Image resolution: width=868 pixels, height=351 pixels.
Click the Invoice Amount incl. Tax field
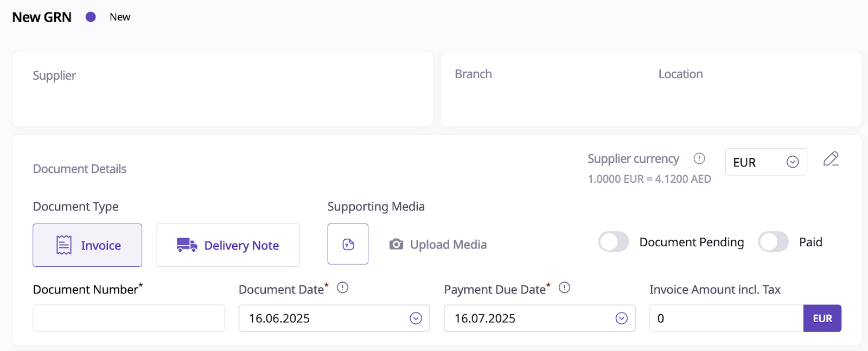pos(726,318)
